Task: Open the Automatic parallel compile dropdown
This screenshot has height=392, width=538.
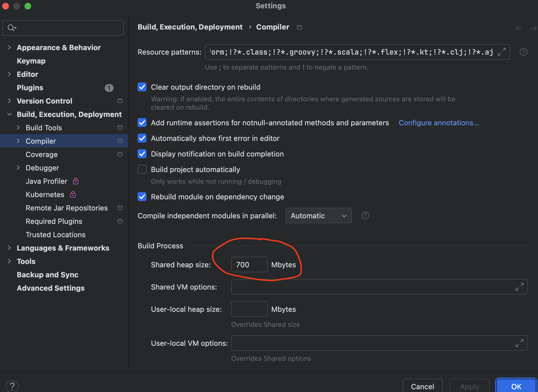Action: pyautogui.click(x=319, y=215)
